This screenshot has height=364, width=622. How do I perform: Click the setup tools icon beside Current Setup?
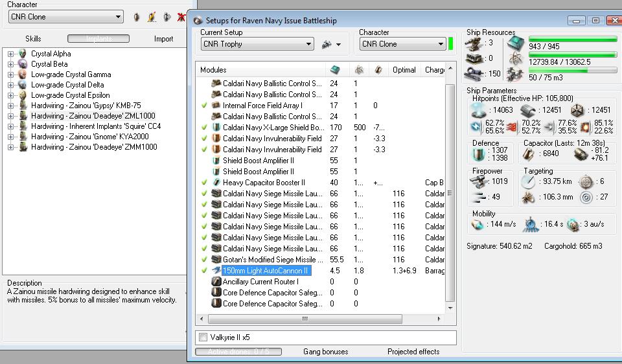pyautogui.click(x=327, y=45)
